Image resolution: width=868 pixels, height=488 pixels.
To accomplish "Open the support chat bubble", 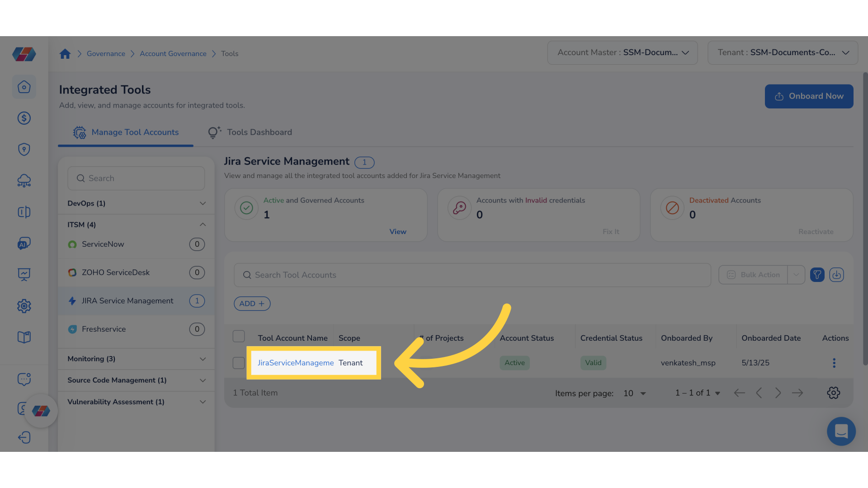I will click(841, 431).
